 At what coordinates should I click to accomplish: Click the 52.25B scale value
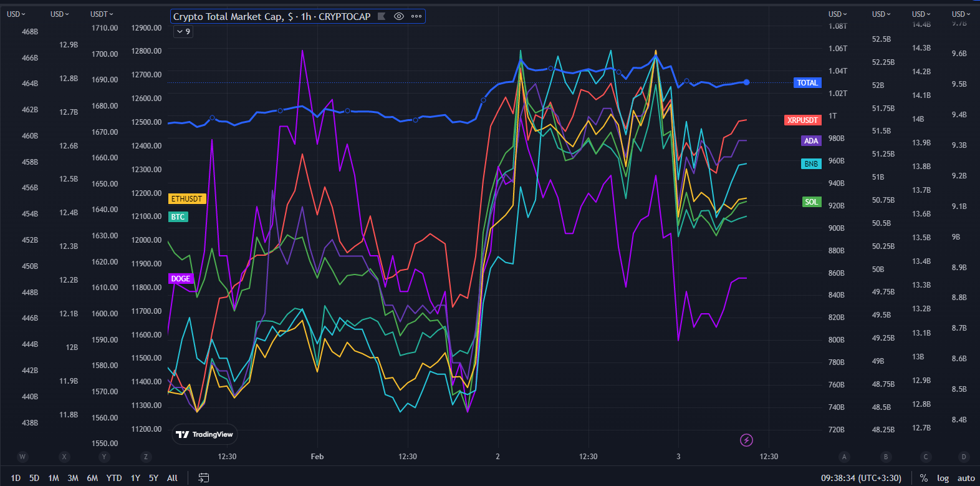coord(883,62)
